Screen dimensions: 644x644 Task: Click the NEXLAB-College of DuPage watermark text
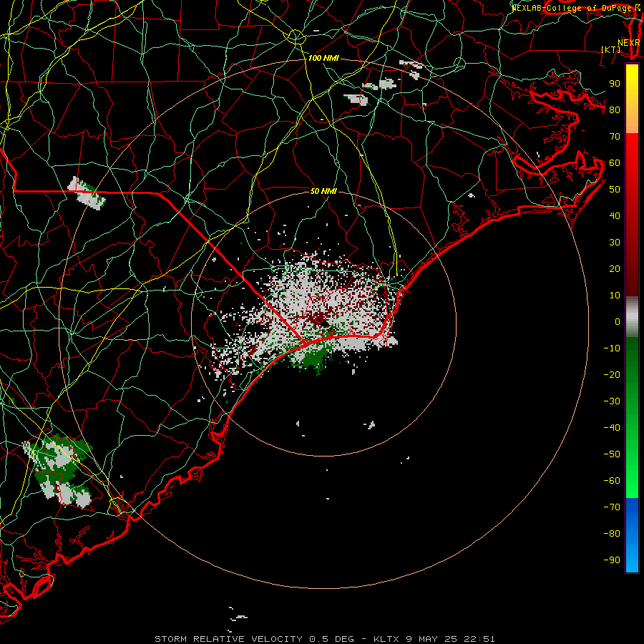tap(576, 8)
